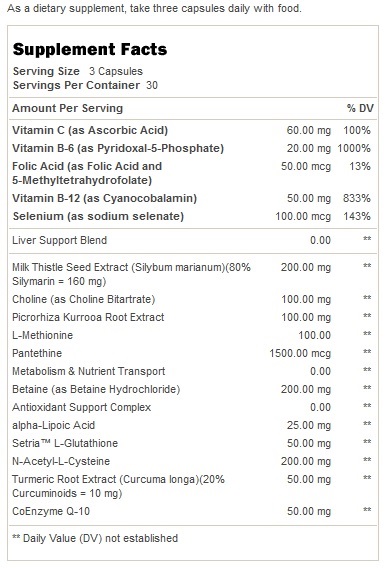Select the Vitamin C (as Ascorbic Acid) row
This screenshot has height=568, width=391.
click(191, 130)
